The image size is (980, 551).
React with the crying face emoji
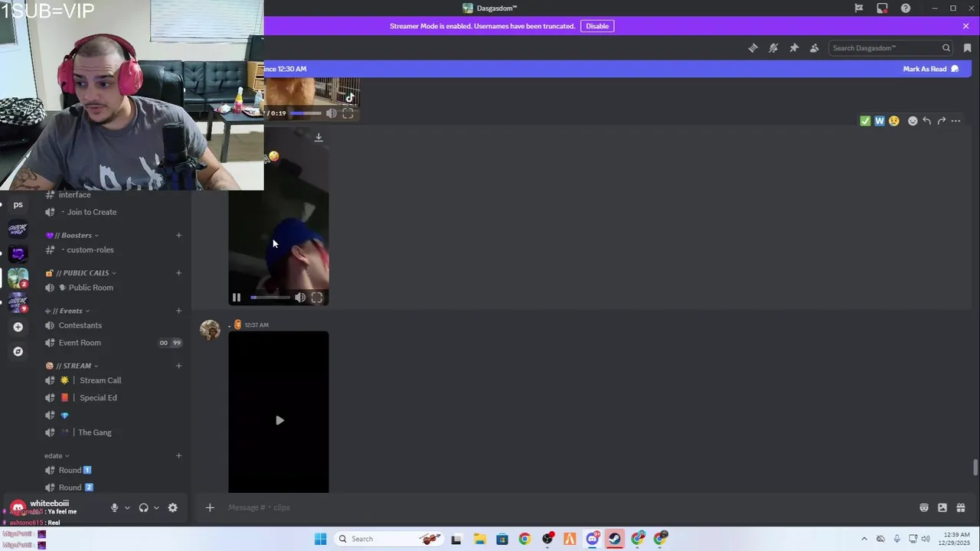click(893, 121)
